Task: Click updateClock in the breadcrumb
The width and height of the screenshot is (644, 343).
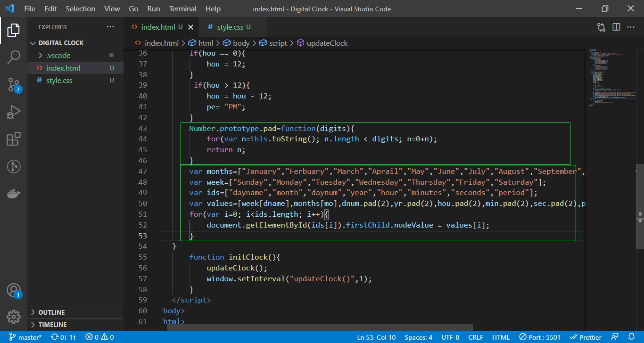Action: point(327,43)
